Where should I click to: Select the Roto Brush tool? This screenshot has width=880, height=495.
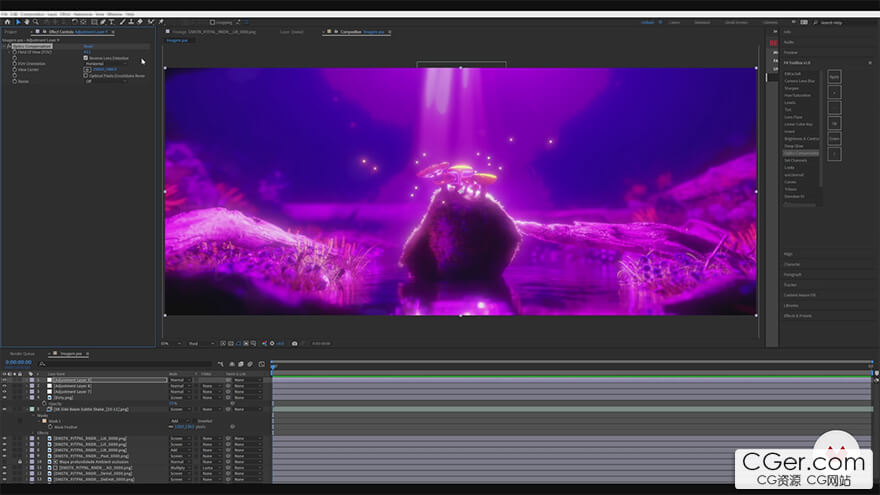pyautogui.click(x=151, y=22)
